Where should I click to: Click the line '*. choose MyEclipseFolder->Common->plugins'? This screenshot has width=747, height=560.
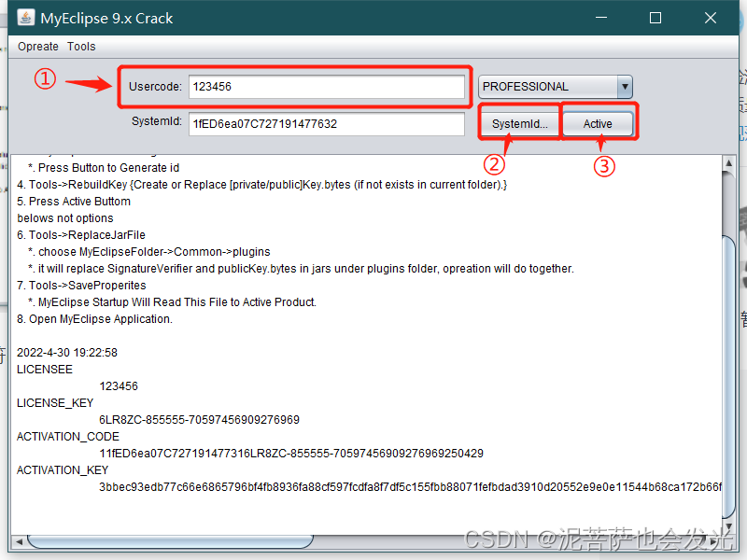pos(149,252)
